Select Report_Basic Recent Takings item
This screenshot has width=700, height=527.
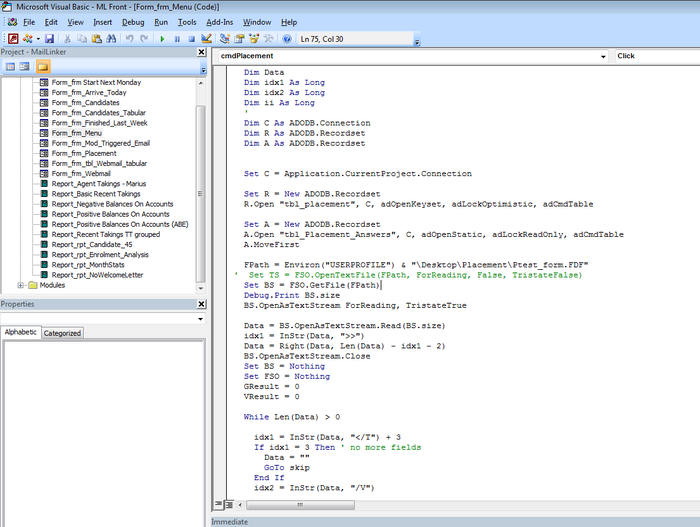[96, 194]
